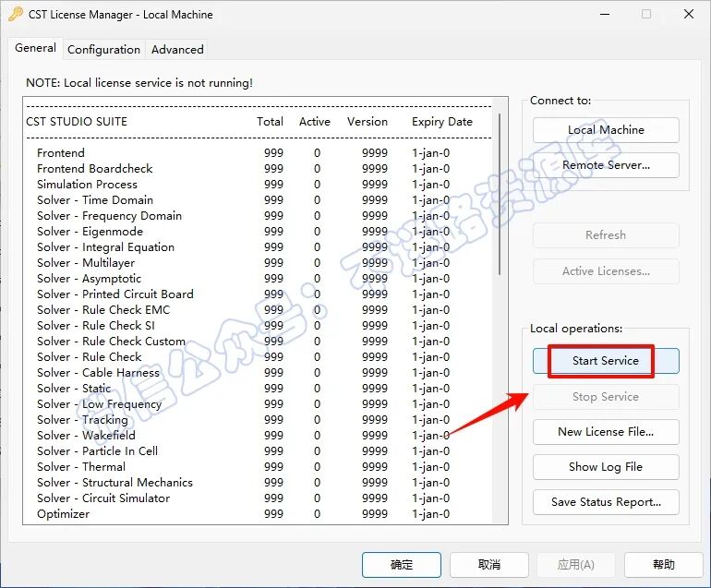711x588 pixels.
Task: Show the log file
Action: pyautogui.click(x=606, y=467)
